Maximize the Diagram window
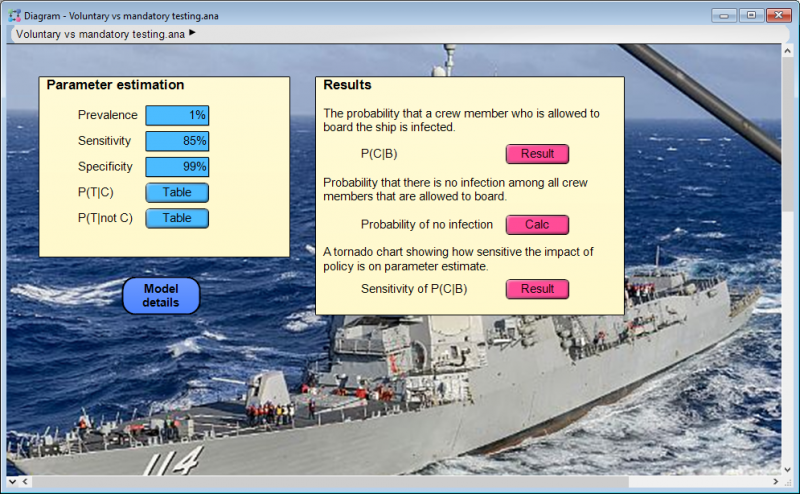Screen dimensions: 800x494 pyautogui.click(x=752, y=16)
